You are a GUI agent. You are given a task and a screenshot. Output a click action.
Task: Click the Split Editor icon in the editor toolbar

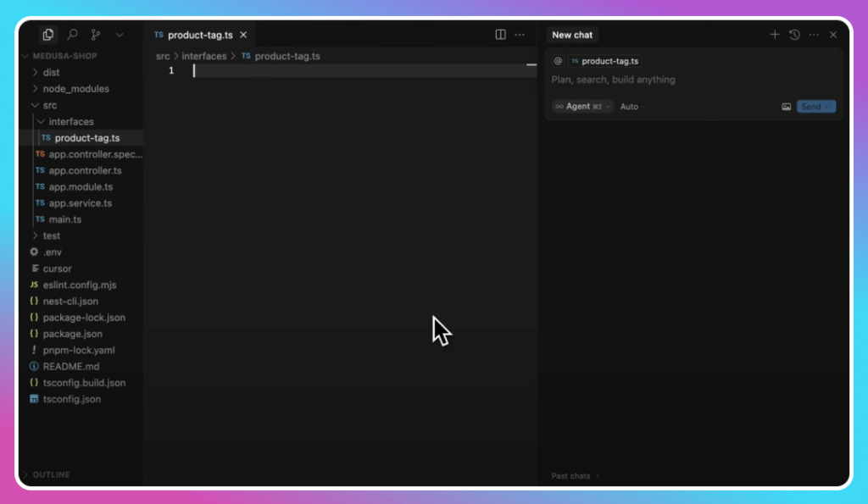pyautogui.click(x=500, y=35)
